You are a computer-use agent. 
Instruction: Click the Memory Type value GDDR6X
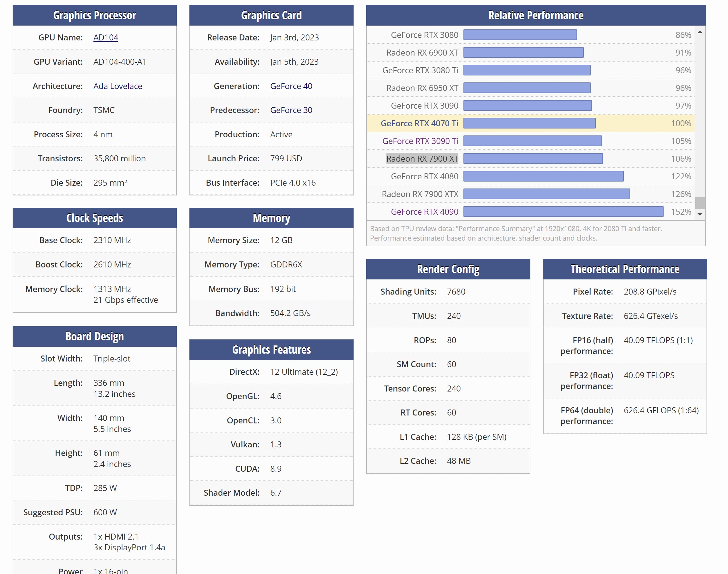286,265
